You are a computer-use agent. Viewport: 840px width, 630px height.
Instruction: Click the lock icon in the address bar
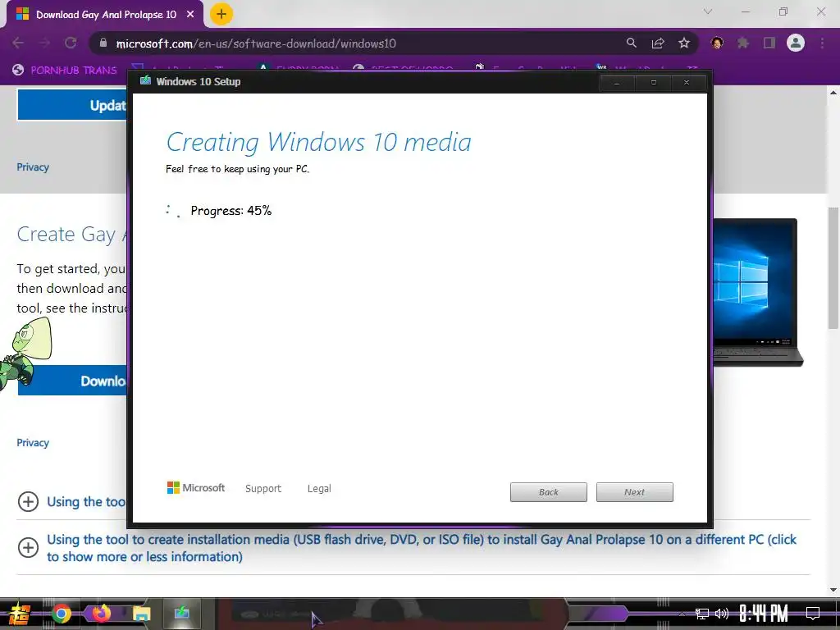(103, 43)
